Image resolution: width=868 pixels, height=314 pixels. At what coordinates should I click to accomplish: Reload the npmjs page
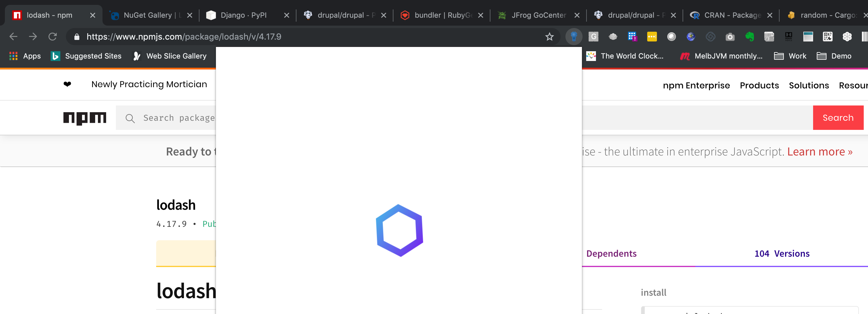52,36
